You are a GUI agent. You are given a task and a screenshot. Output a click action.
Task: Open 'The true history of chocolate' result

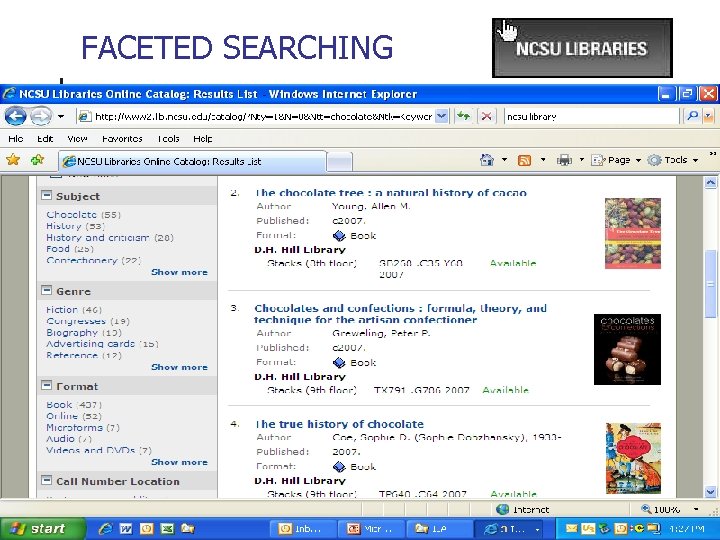tap(339, 424)
